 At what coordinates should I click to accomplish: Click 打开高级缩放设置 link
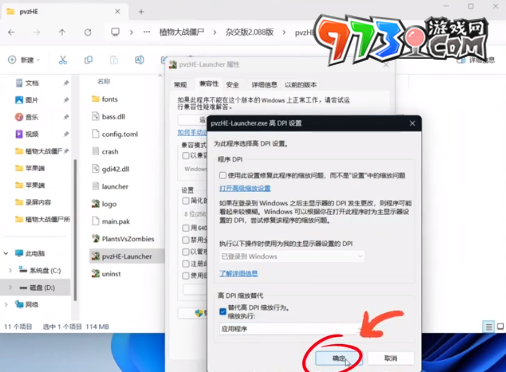coord(245,188)
